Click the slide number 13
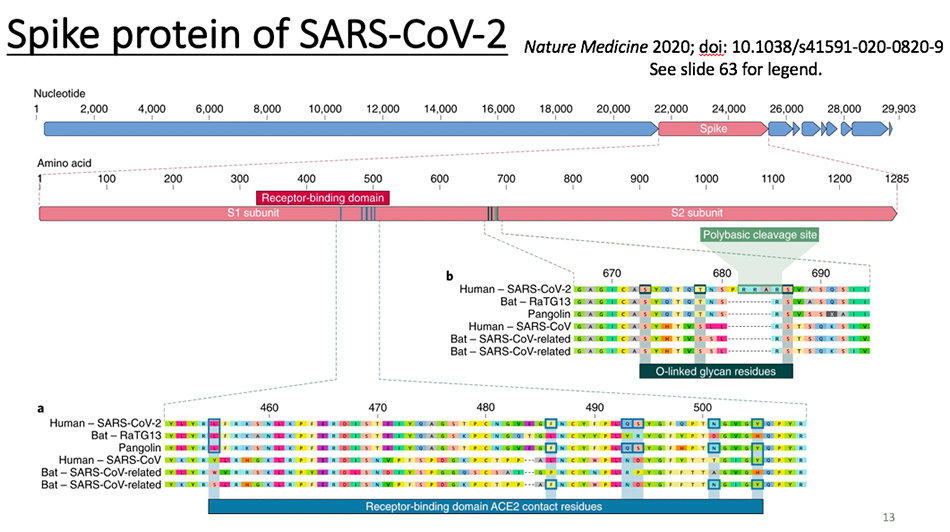950x532 pixels. pyautogui.click(x=888, y=517)
